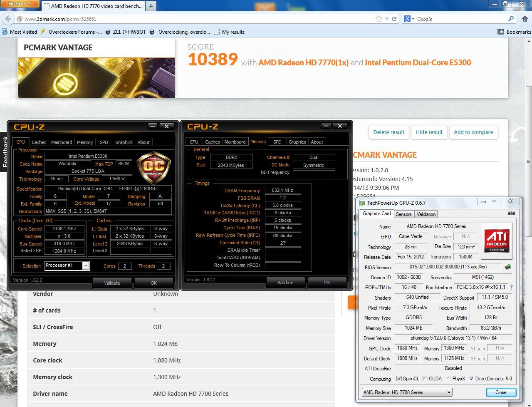The height and width of the screenshot is (407, 532).
Task: Open About tab in left CPU-Z window
Action: point(144,142)
